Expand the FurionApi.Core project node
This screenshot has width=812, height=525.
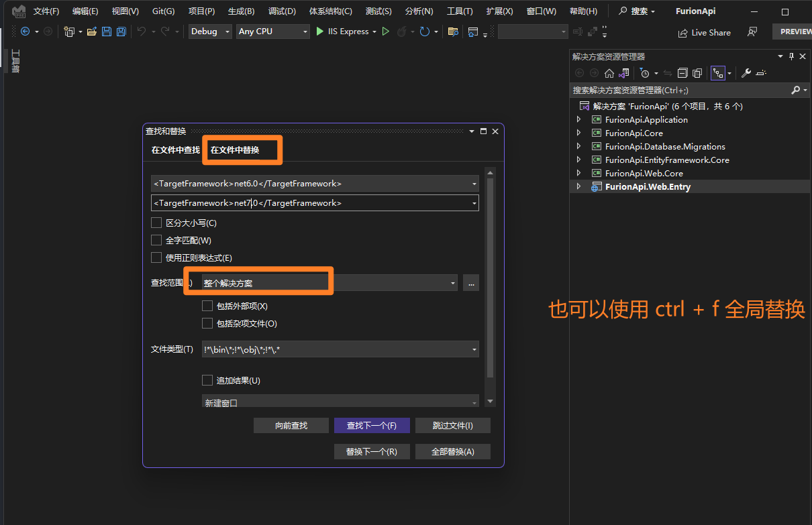[579, 133]
